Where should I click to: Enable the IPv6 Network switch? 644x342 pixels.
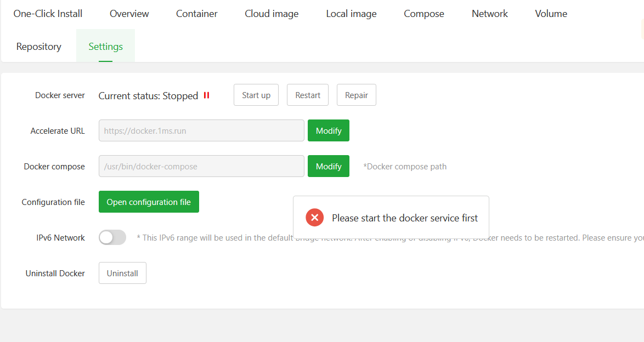[112, 237]
